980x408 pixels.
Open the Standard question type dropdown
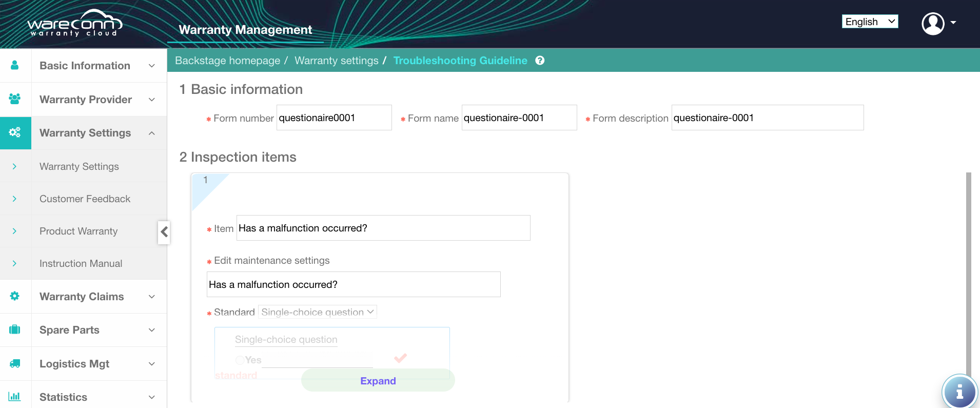(x=317, y=312)
